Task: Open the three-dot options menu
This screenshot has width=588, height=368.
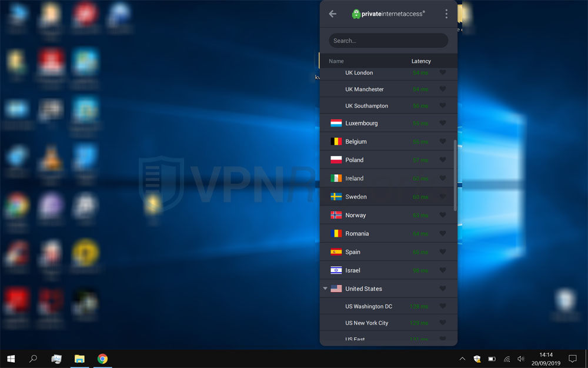Action: [446, 14]
